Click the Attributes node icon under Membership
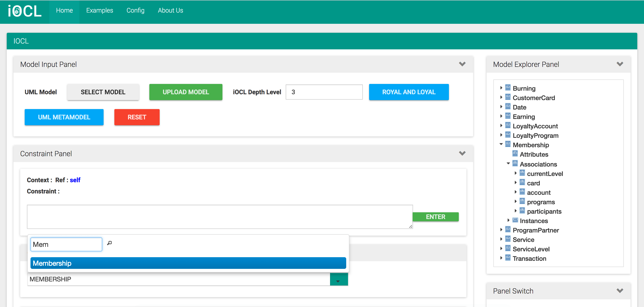The height and width of the screenshot is (307, 644). (515, 153)
